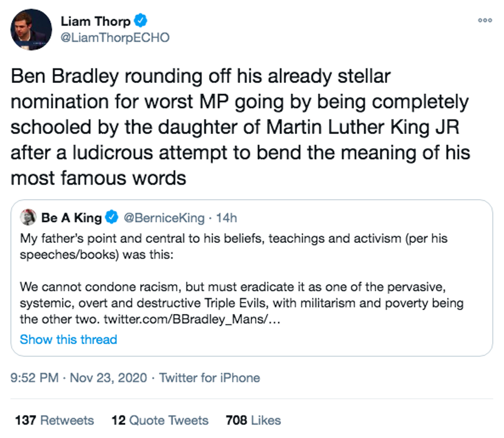View the 137 Retweets list

pos(55,420)
